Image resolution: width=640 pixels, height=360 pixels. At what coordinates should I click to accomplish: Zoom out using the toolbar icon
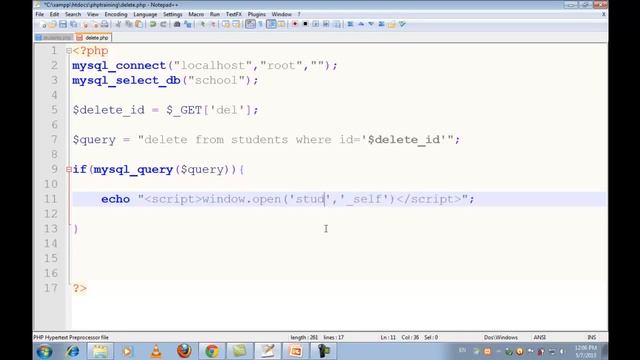tap(213, 24)
